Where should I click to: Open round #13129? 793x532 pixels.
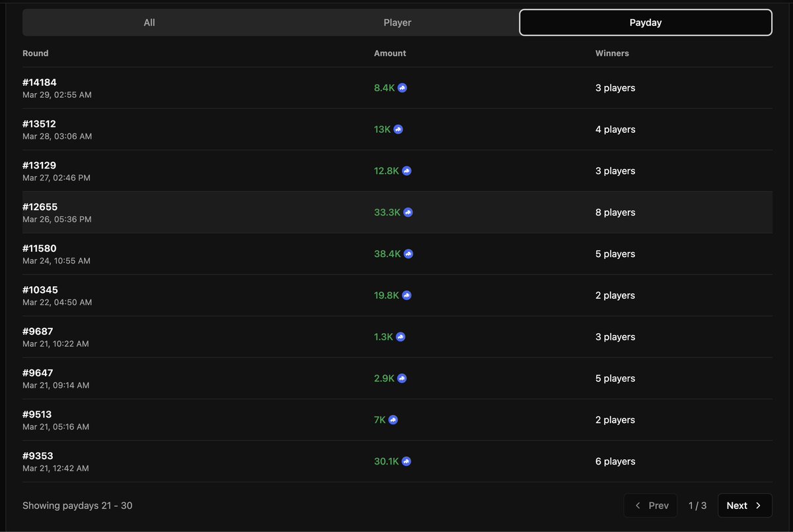pos(39,166)
